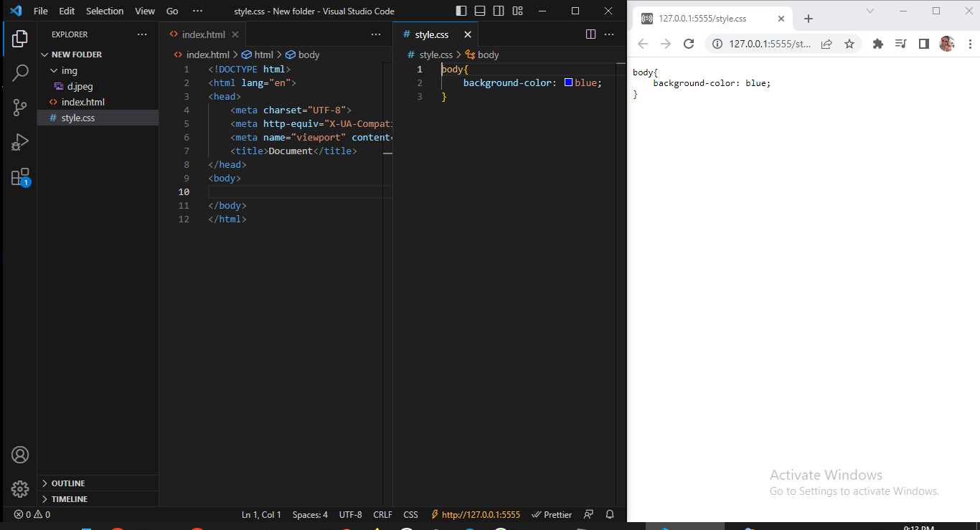Reload the browser page
Screen dimensions: 980x530
[689, 44]
